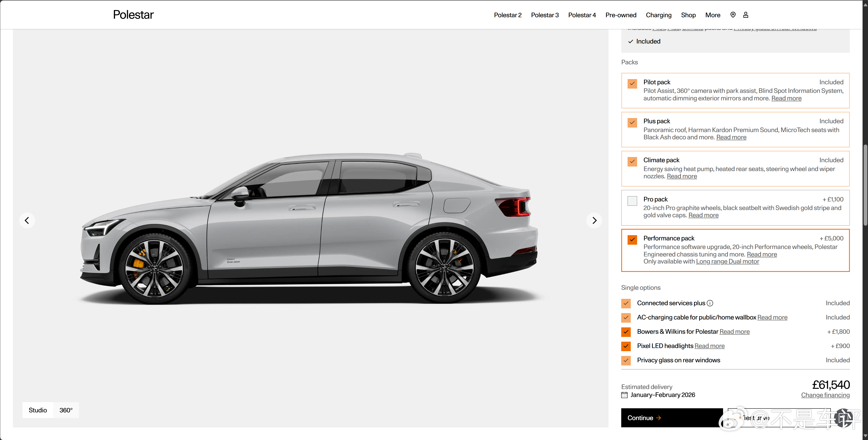Read more about Pro pack
This screenshot has width=868, height=440.
703,215
